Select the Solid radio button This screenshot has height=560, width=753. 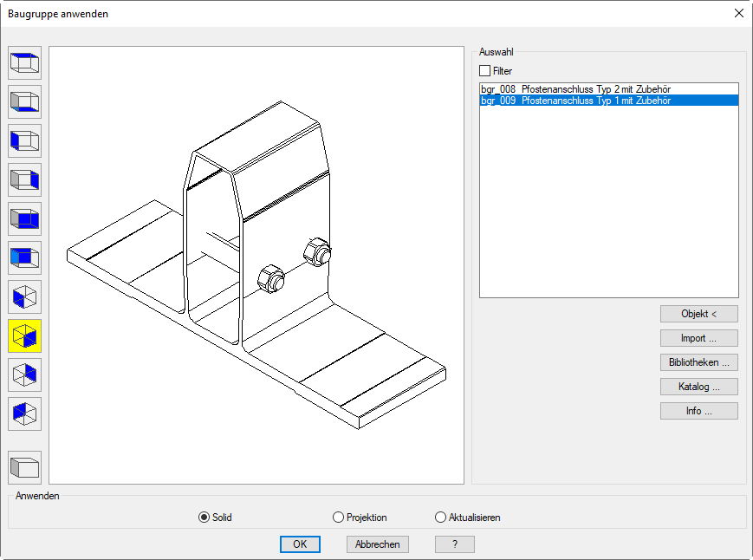pyautogui.click(x=204, y=518)
